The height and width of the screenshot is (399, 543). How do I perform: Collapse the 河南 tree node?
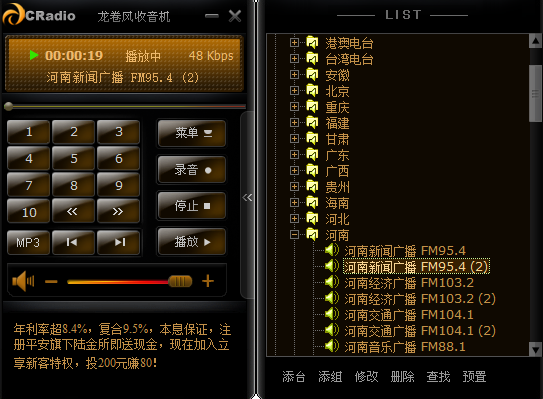(x=294, y=234)
